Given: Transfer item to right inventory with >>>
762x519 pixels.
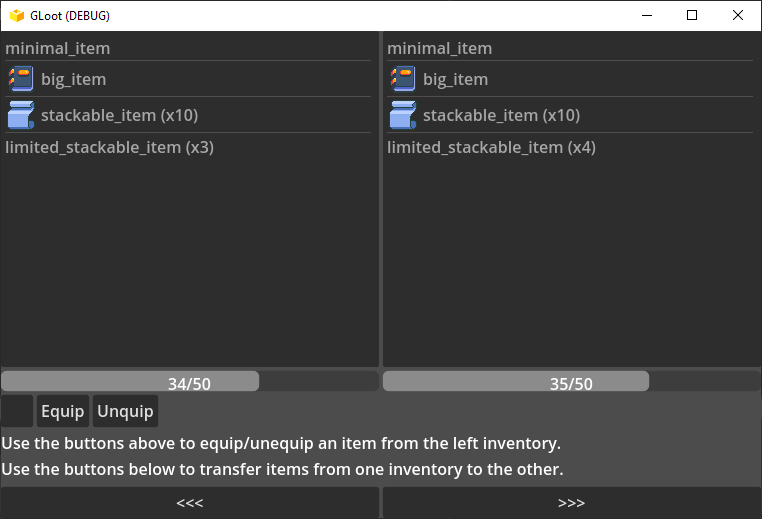Looking at the screenshot, I should (572, 502).
